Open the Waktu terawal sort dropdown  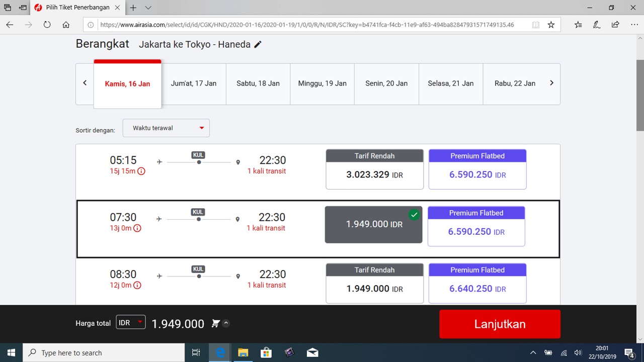coord(166,128)
